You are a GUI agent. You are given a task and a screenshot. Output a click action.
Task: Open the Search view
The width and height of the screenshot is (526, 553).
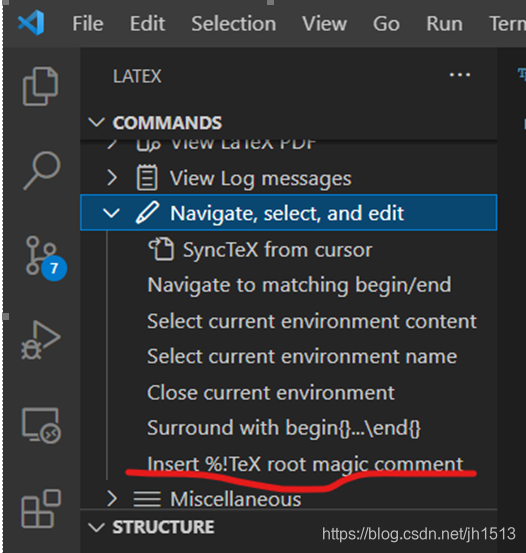(42, 171)
